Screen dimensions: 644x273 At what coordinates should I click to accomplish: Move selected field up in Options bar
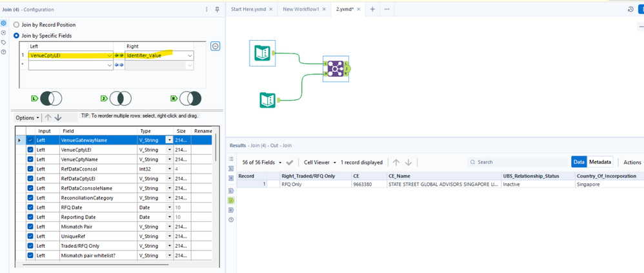point(48,117)
